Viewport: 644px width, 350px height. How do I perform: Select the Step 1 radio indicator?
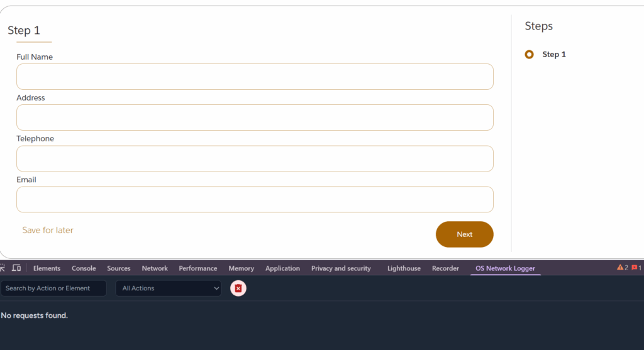point(529,55)
